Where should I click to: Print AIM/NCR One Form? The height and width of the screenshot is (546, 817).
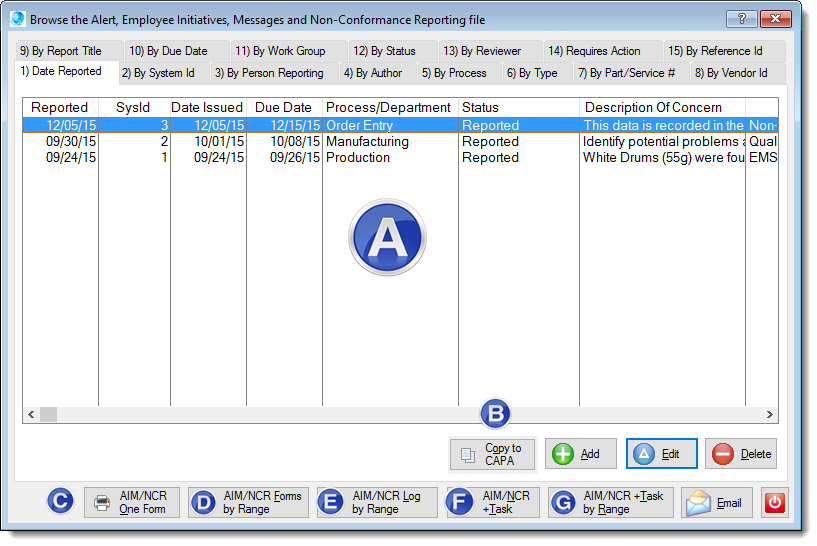click(x=132, y=503)
